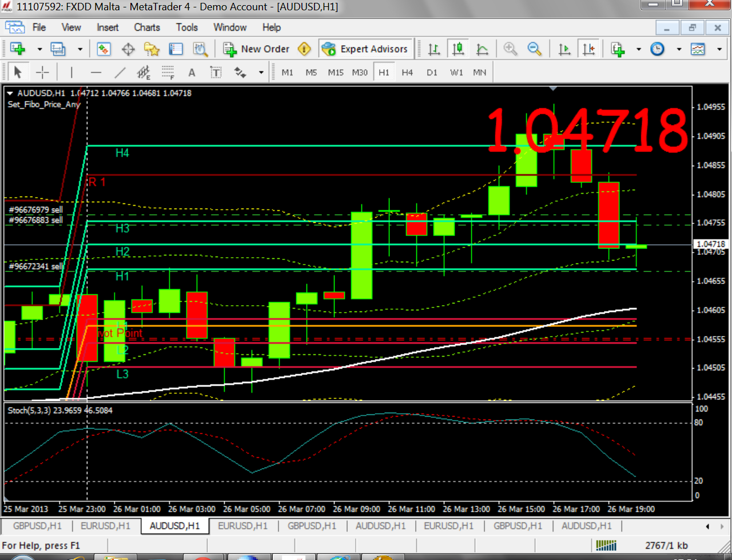Image resolution: width=732 pixels, height=560 pixels.
Task: Select the Text Label tool
Action: click(216, 73)
